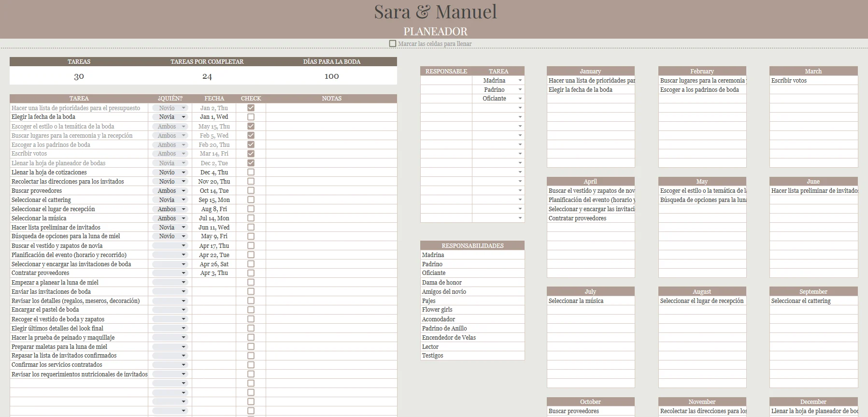Screen dimensions: 868x417
Task: Select 'Flower girls' in Responsabilidades
Action: click(472, 310)
